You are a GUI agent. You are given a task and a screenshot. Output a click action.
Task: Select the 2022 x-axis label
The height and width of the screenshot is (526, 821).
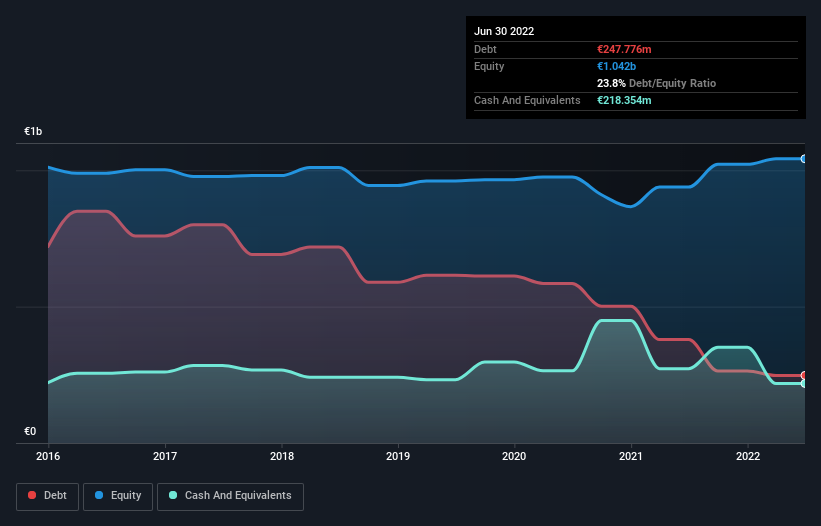pos(748,456)
